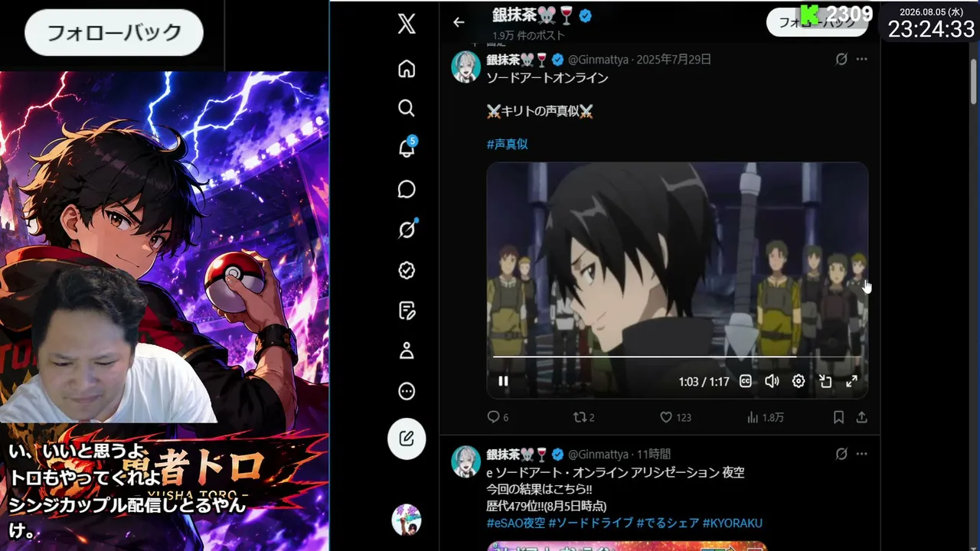The image size is (980, 551).
Task: Open Grok actions on the キリトの声真似 post
Action: coord(841,59)
